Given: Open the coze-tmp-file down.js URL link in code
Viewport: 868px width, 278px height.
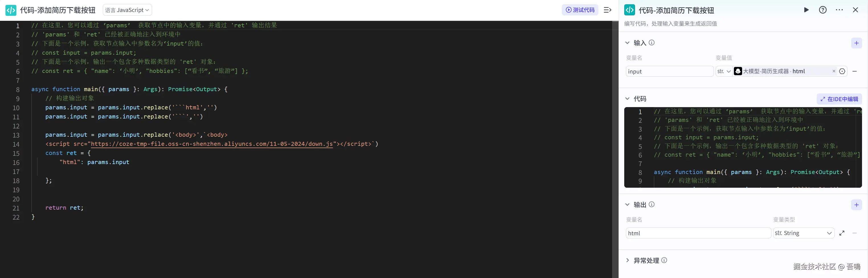Looking at the screenshot, I should click(x=212, y=144).
